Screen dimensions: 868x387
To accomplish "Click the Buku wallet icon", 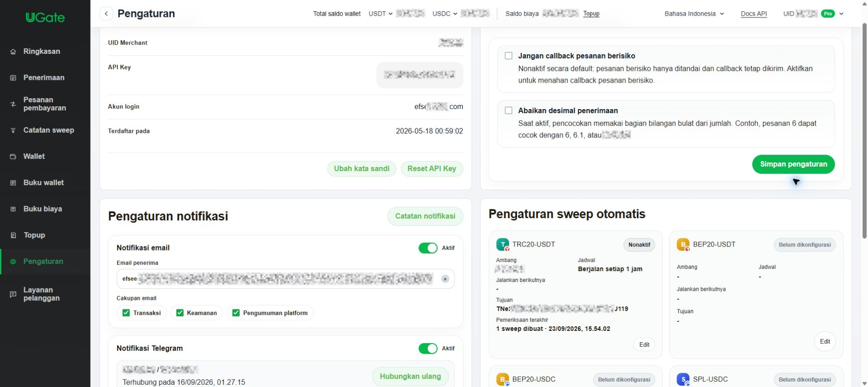I will coord(13,183).
